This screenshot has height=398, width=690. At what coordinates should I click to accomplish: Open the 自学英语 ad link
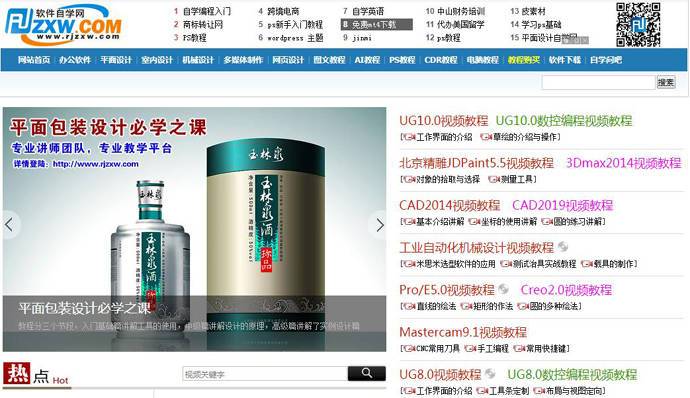[x=368, y=11]
